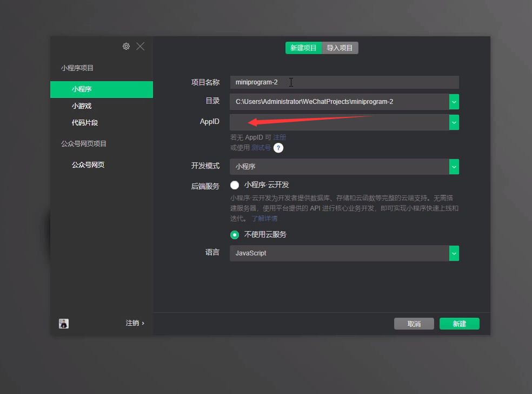532x394 pixels.
Task: Expand the 目录 directory dropdown arrow
Action: pos(454,102)
